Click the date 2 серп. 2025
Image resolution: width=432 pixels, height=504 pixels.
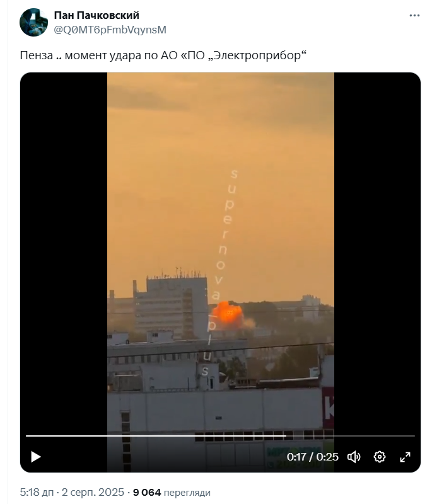point(93,492)
